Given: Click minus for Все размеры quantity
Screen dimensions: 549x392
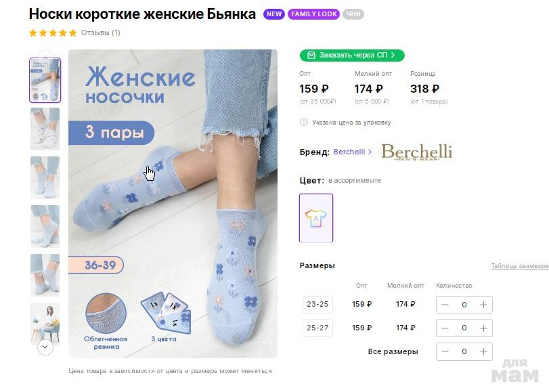Looking at the screenshot, I should pos(445,352).
